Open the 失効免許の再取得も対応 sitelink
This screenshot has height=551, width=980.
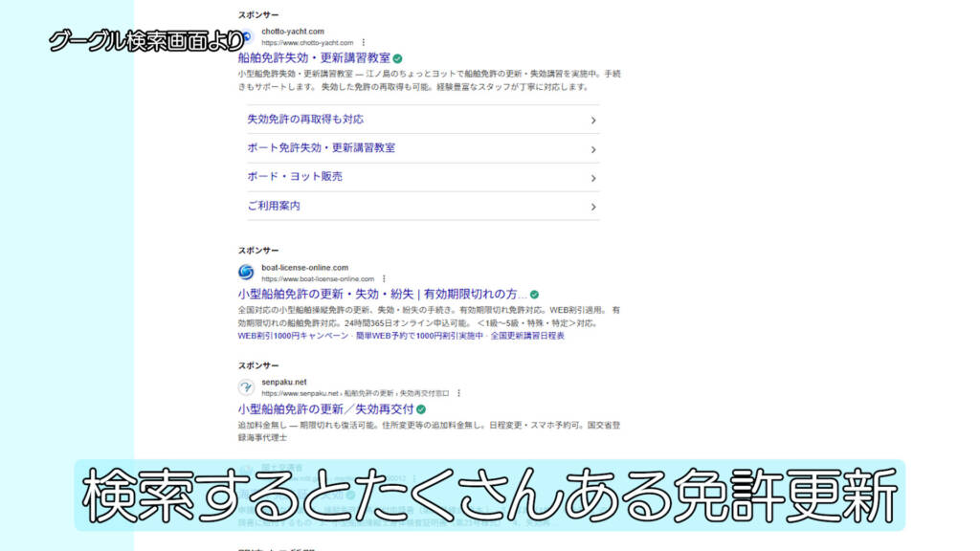coord(305,120)
